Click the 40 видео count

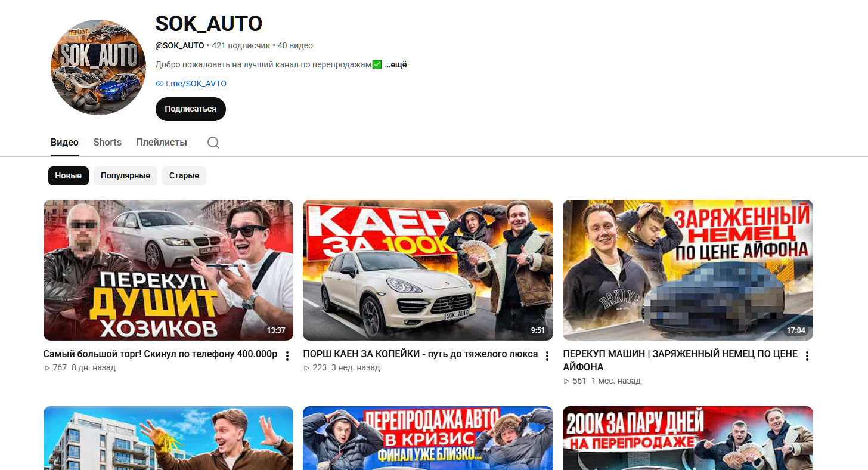[295, 45]
